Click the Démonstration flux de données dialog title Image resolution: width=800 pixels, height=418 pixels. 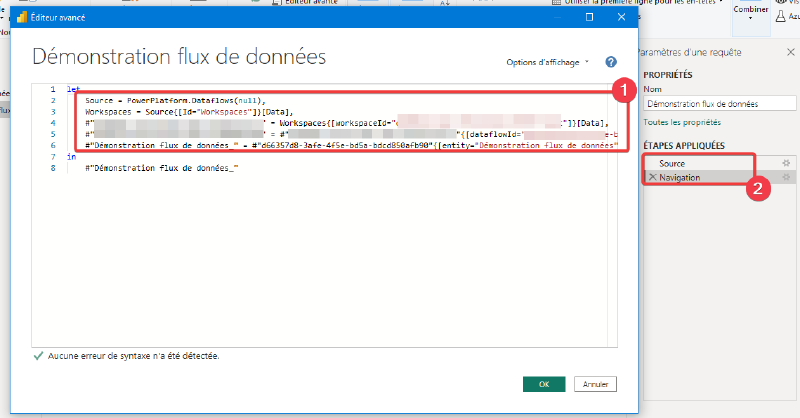[179, 57]
